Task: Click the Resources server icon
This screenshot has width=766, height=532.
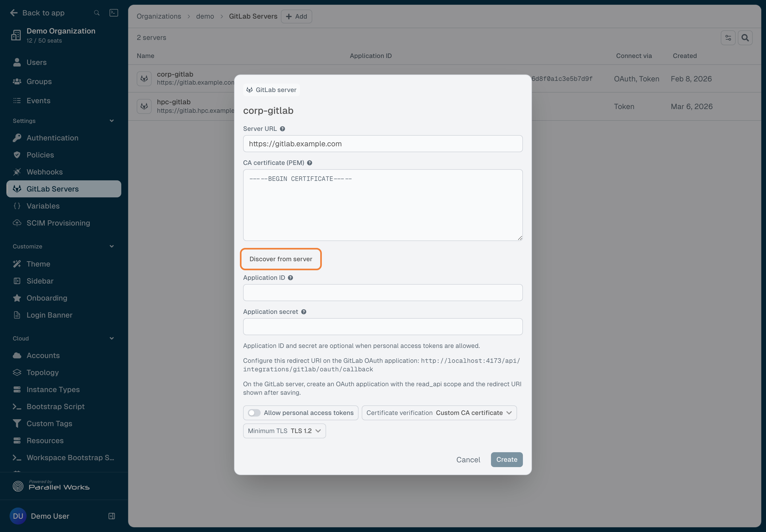Action: tap(17, 440)
